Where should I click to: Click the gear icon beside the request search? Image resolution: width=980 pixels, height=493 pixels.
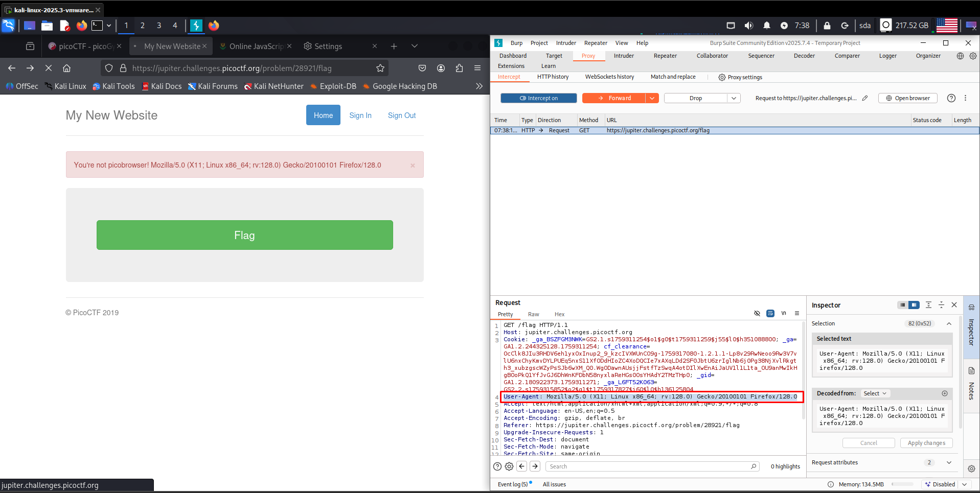coord(509,466)
